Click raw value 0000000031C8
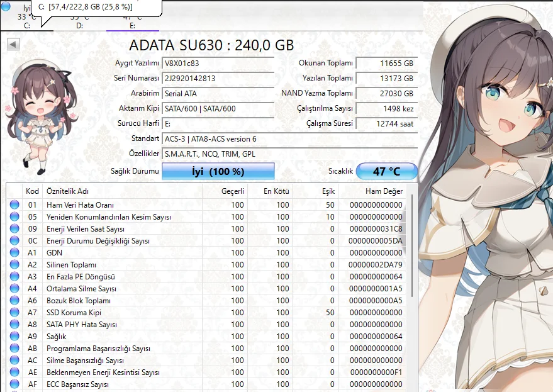Viewport: 553px width, 392px height. tap(376, 229)
